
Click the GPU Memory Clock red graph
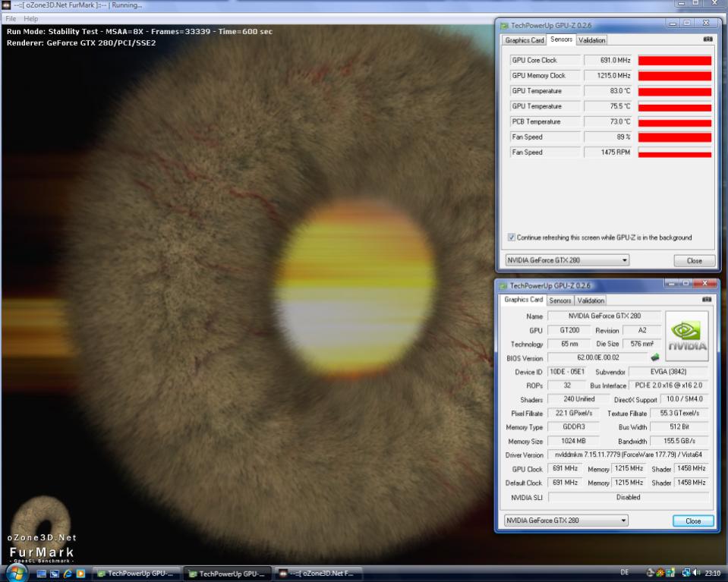[675, 76]
